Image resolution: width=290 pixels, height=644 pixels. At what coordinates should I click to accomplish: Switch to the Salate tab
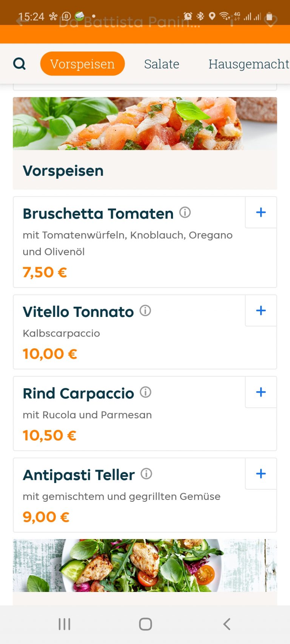coord(162,64)
